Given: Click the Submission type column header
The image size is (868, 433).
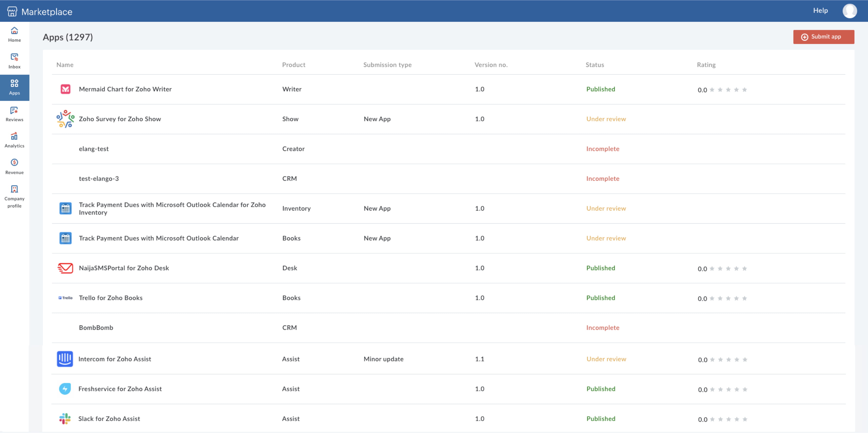Looking at the screenshot, I should (x=388, y=65).
